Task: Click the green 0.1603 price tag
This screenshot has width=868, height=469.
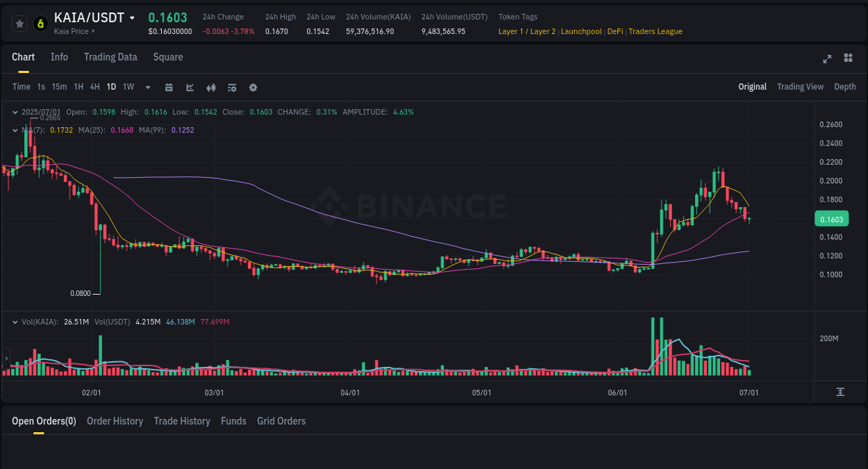Action: pyautogui.click(x=831, y=218)
